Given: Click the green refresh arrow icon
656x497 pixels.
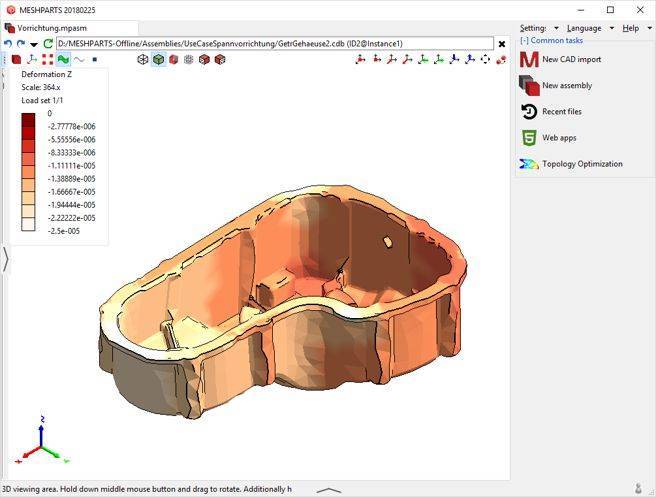Looking at the screenshot, I should click(48, 44).
